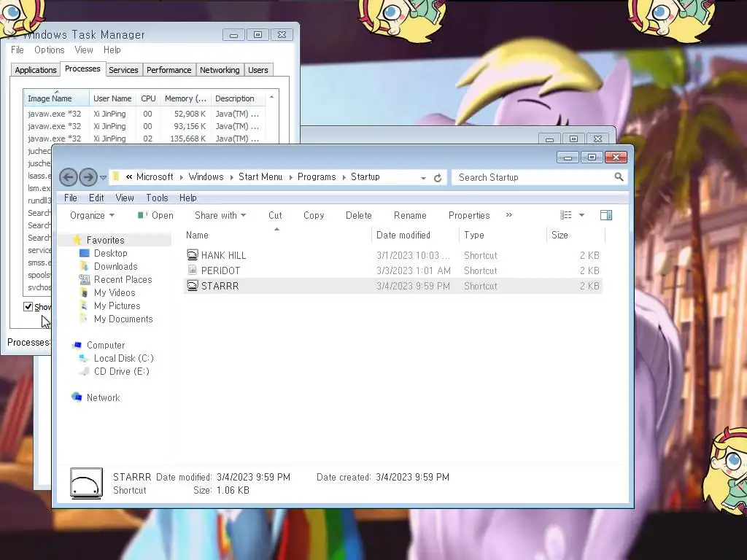Click Task Manager process list scroll-up arrow
Screen dimensions: 747x560
pos(271,97)
